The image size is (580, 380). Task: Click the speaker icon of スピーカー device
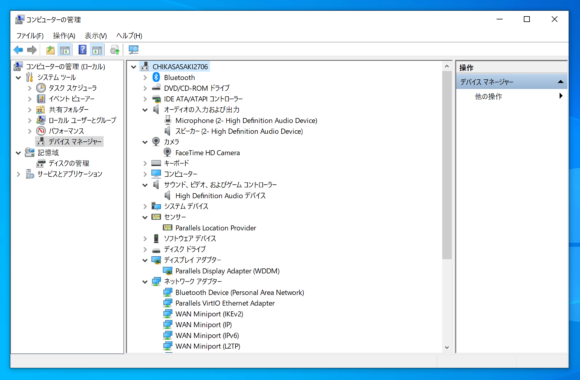[168, 131]
